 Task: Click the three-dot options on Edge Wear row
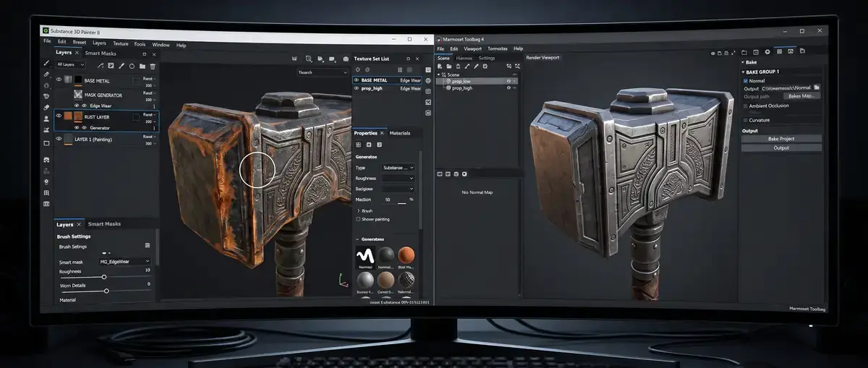pos(154,106)
